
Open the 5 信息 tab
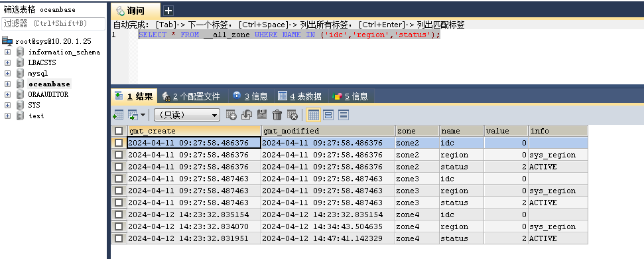(x=350, y=96)
